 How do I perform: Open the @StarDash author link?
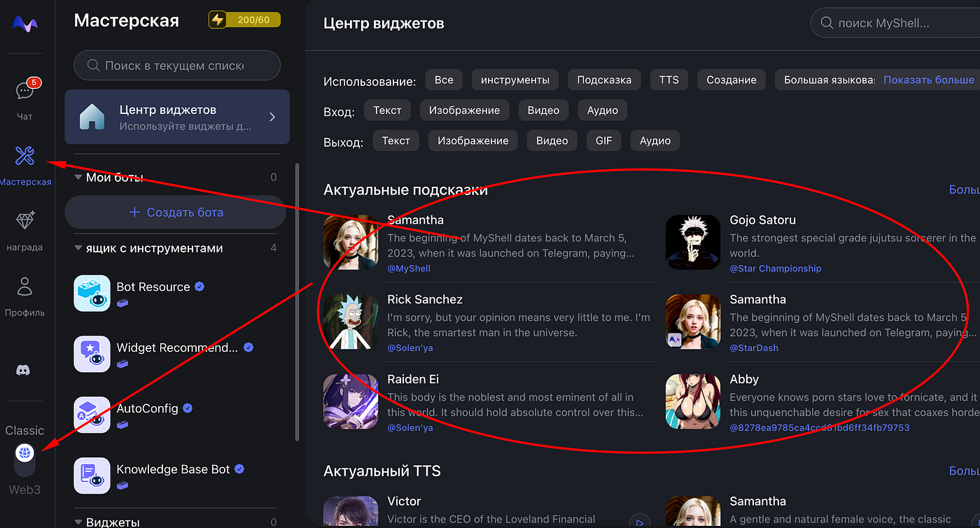(754, 348)
